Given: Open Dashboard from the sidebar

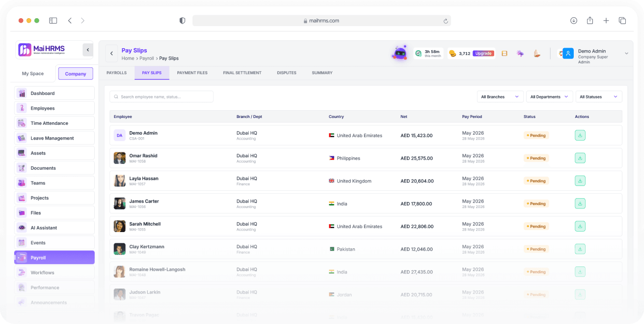Looking at the screenshot, I should (x=55, y=93).
